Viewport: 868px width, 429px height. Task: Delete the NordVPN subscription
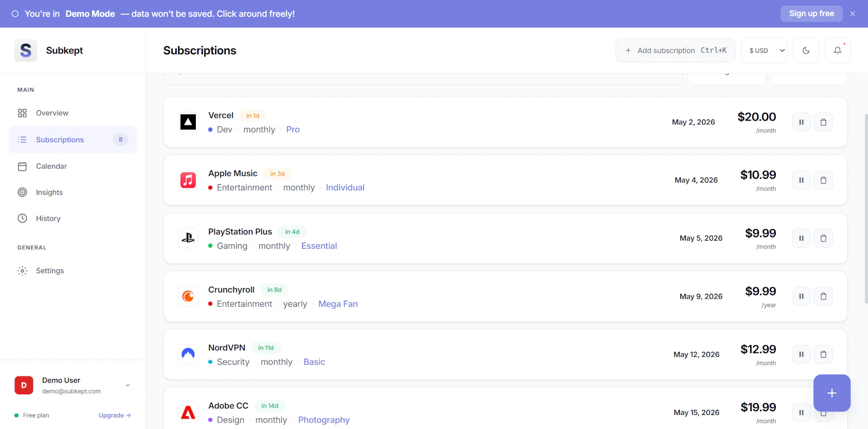pyautogui.click(x=824, y=355)
